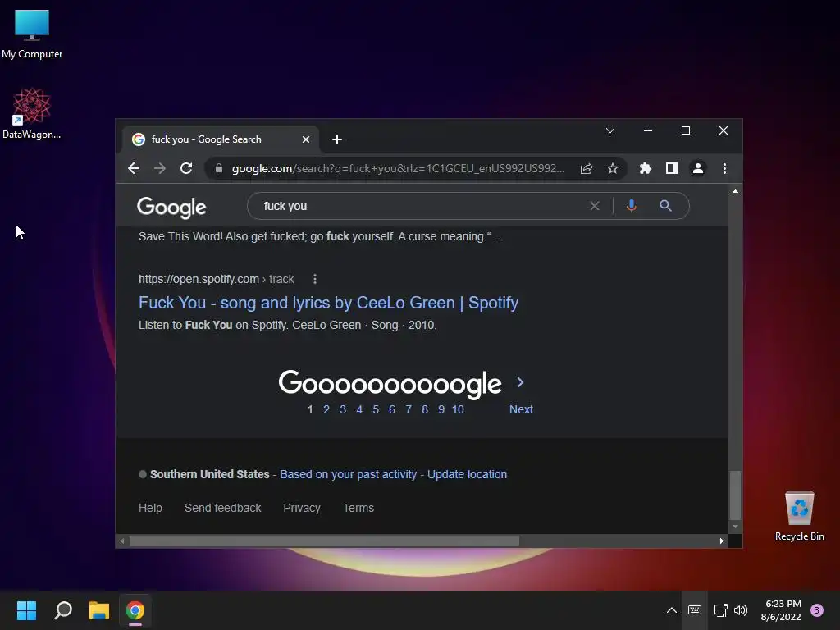This screenshot has height=630, width=840.
Task: Go to Google home via logo
Action: click(171, 208)
